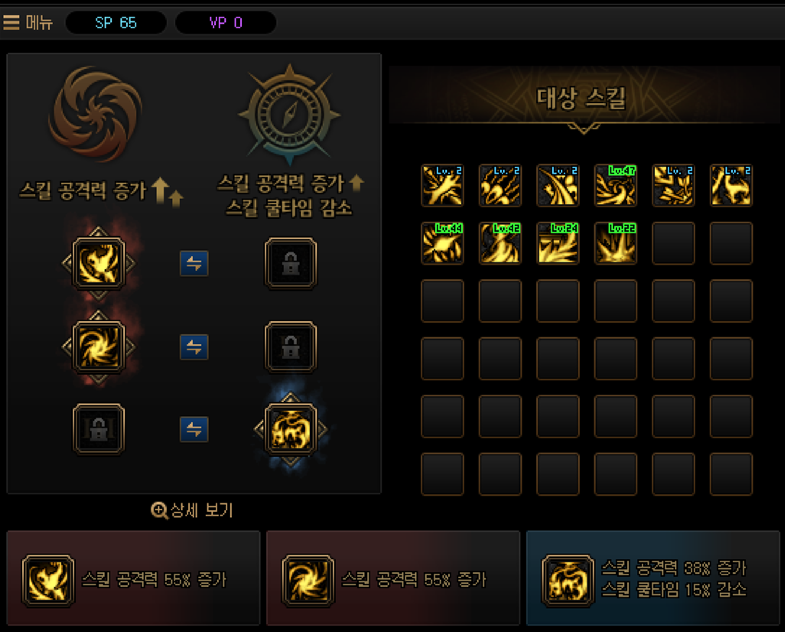This screenshot has width=785, height=632.
Task: Click the VP 0 points indicator
Action: 226,23
